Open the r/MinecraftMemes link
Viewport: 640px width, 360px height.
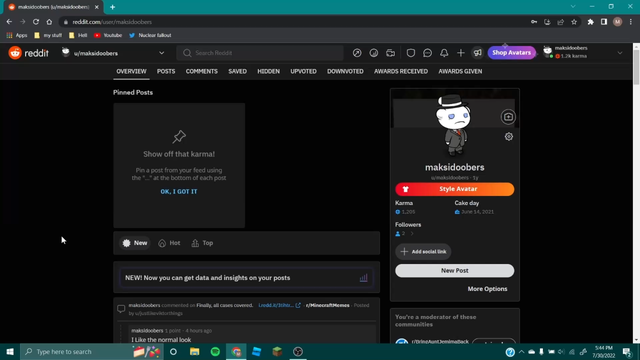327,305
